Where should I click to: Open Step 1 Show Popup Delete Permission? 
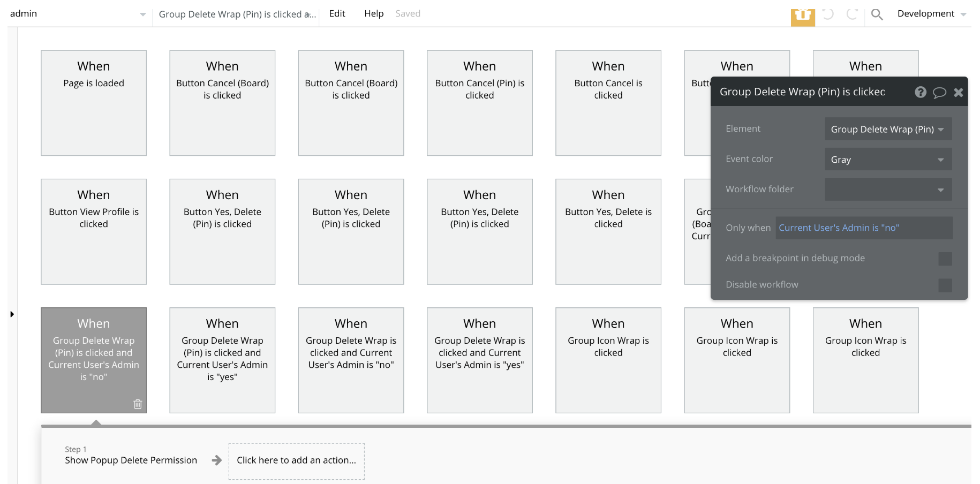click(x=131, y=460)
